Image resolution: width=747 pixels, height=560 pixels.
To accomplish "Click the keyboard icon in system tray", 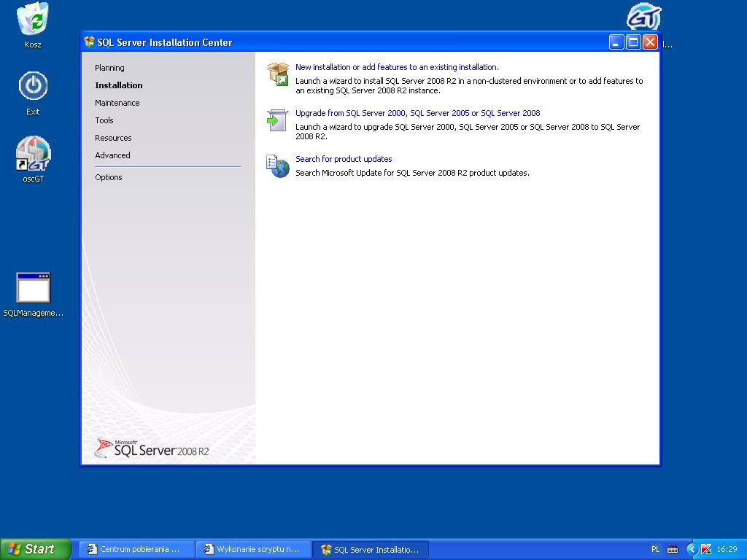I will (x=672, y=550).
